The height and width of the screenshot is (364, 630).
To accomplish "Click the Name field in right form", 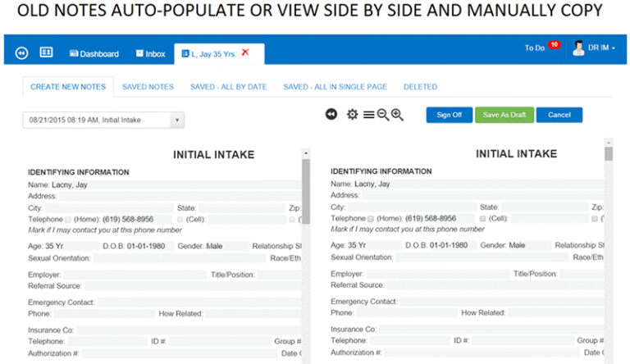I will (x=479, y=184).
